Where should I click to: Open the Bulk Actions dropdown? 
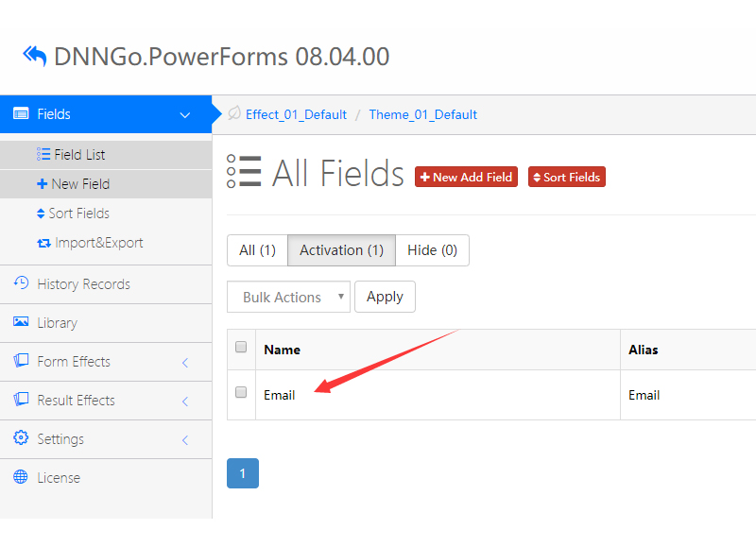(288, 297)
